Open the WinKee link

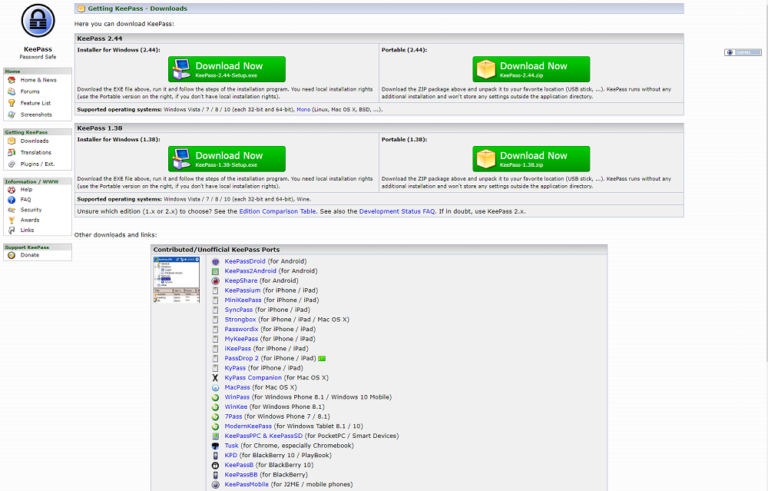pos(236,407)
